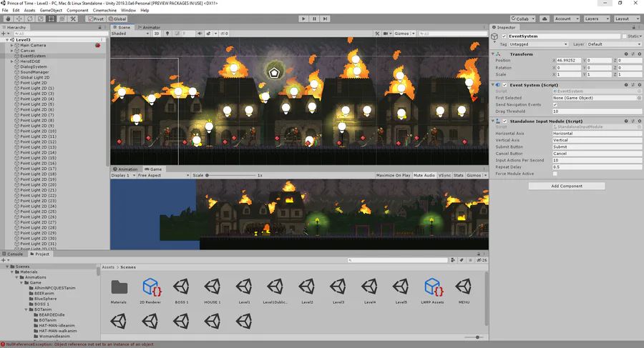The image size is (644, 348).
Task: Select the Move tool
Action: 19,19
